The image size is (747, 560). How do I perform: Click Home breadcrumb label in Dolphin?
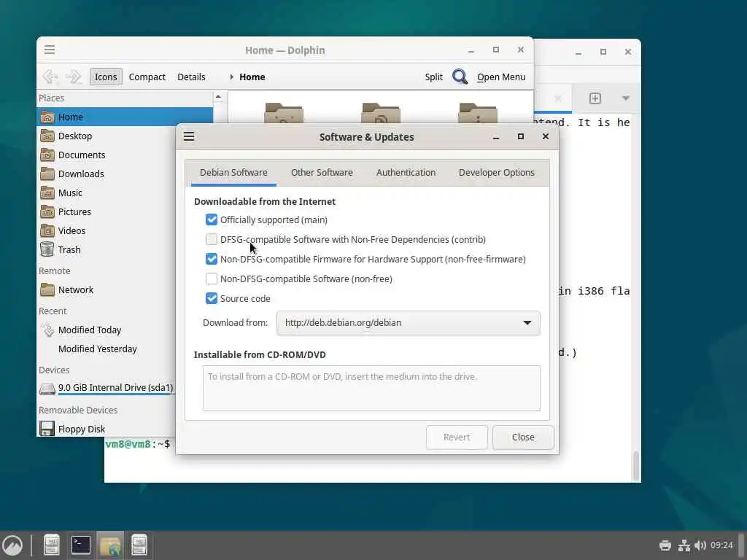coord(252,77)
